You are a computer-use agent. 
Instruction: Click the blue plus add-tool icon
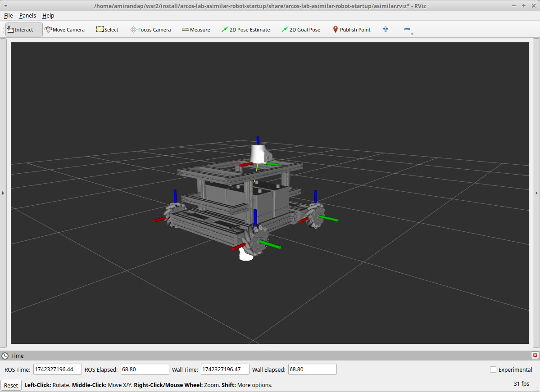coord(386,30)
